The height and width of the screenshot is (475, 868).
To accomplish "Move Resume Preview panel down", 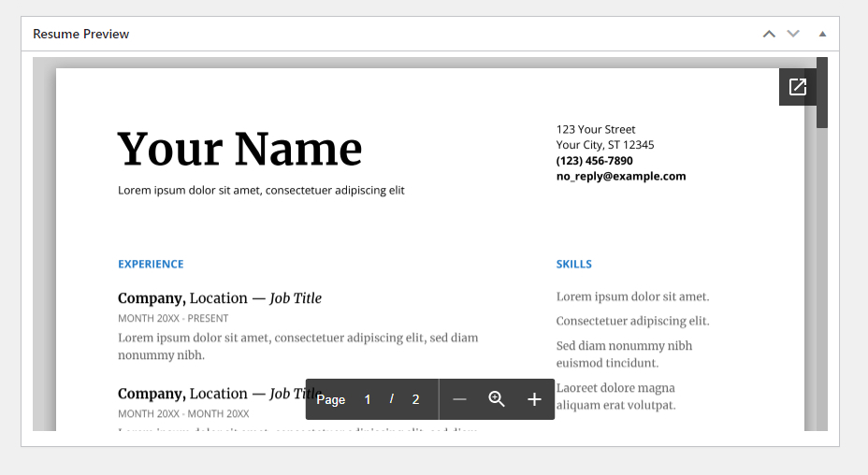I will pyautogui.click(x=793, y=34).
